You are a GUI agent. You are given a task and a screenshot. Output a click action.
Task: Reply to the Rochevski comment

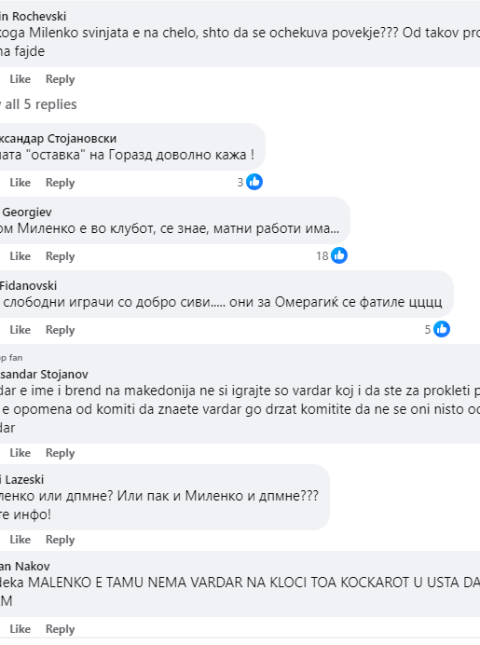60,79
